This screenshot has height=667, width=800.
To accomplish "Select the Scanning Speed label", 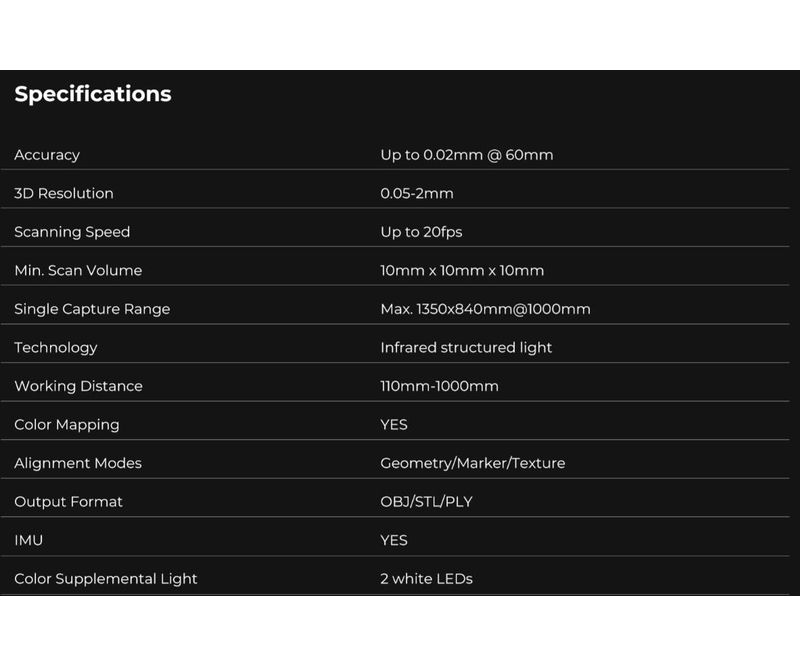I will click(x=72, y=232).
